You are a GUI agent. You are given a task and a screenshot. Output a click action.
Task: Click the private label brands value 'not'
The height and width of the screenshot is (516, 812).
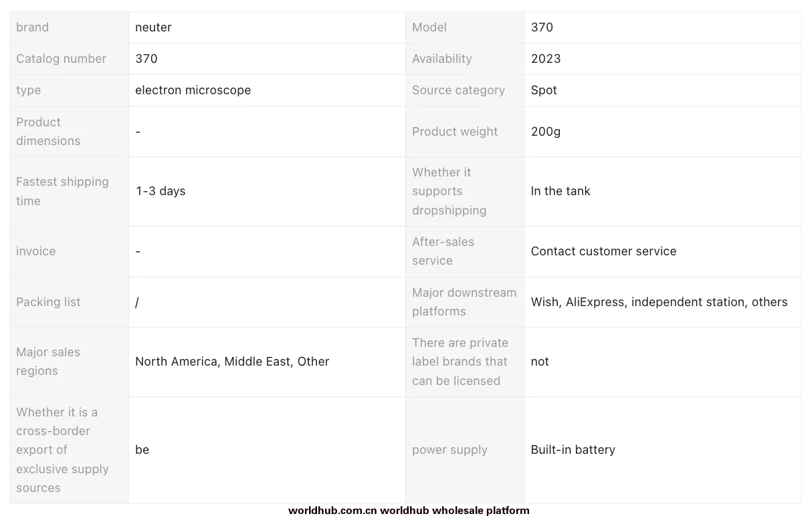540,362
